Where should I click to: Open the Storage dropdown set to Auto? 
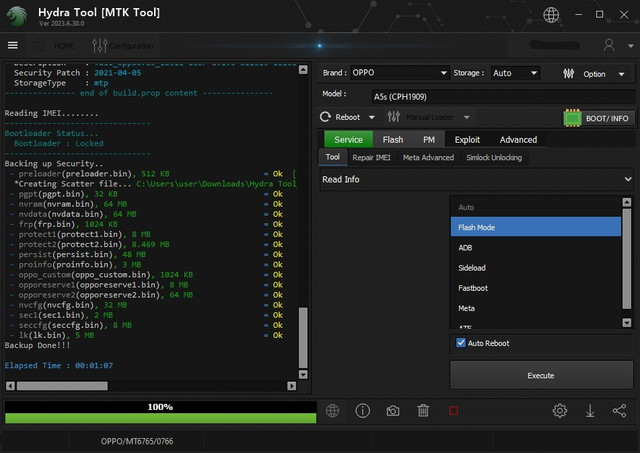click(515, 73)
